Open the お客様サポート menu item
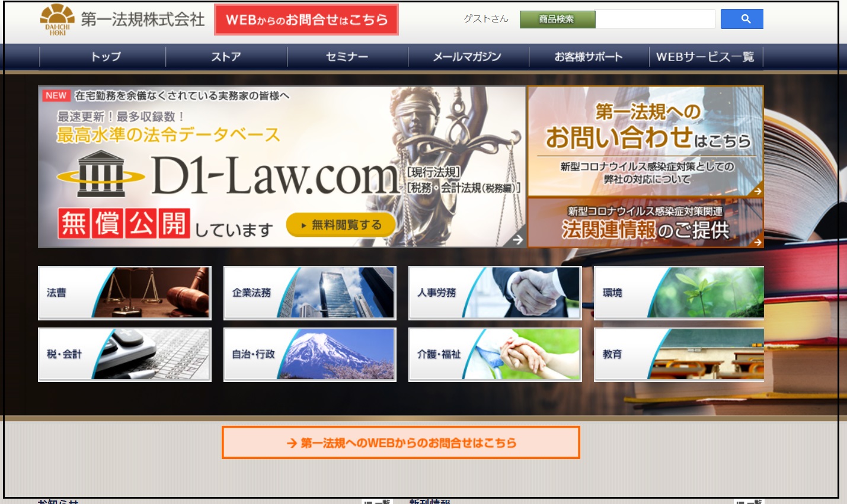The image size is (847, 504). click(589, 57)
